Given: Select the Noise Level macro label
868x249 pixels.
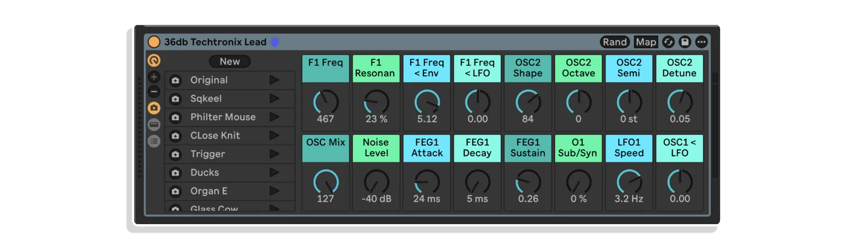Looking at the screenshot, I should click(x=376, y=148).
